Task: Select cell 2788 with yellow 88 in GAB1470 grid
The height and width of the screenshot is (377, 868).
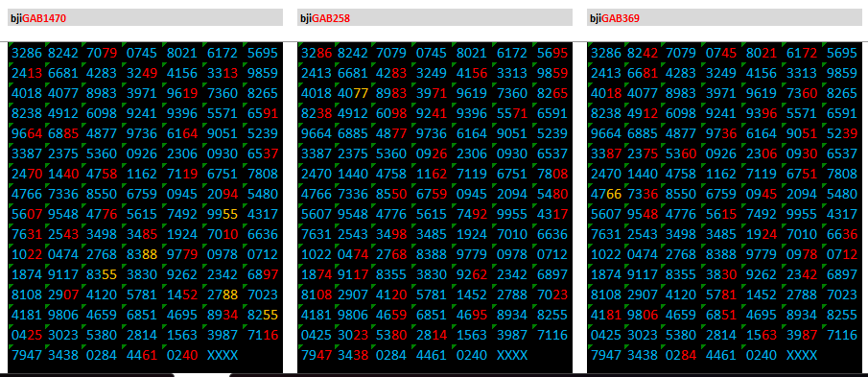Action: (223, 295)
